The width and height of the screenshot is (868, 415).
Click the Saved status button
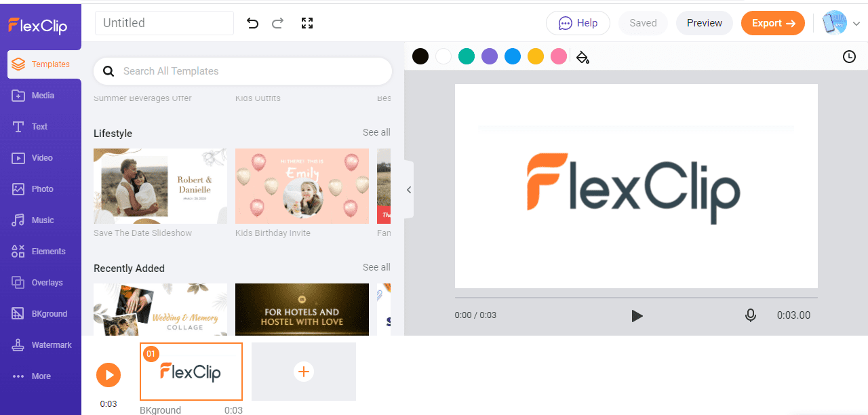pyautogui.click(x=643, y=23)
